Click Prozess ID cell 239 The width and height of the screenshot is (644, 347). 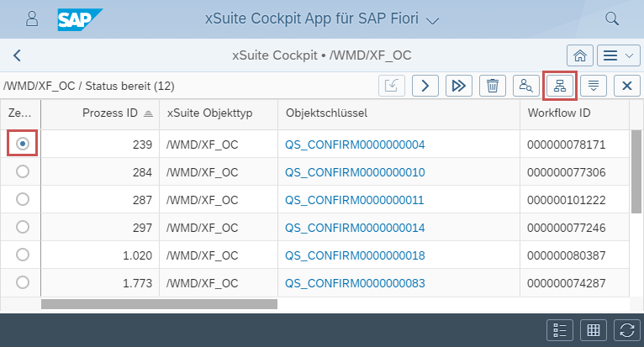pyautogui.click(x=100, y=145)
